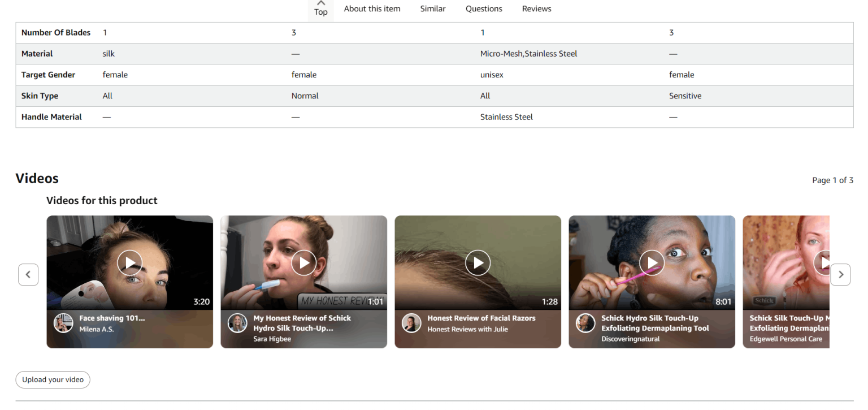Screen dimensions: 868x410
Task: Click the "3:20" video duration label
Action: click(x=202, y=302)
